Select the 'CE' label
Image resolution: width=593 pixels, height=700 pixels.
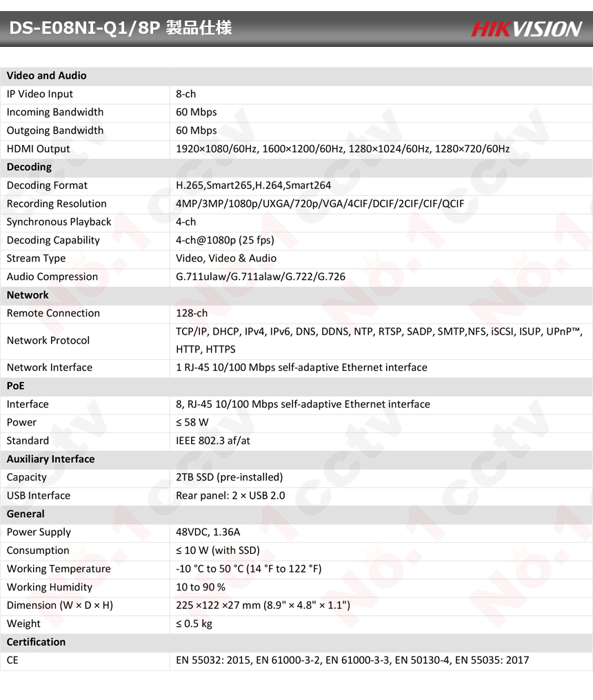[x=12, y=660]
